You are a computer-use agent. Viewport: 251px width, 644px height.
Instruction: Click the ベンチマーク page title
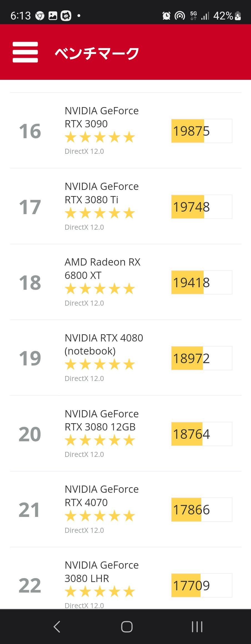[97, 53]
